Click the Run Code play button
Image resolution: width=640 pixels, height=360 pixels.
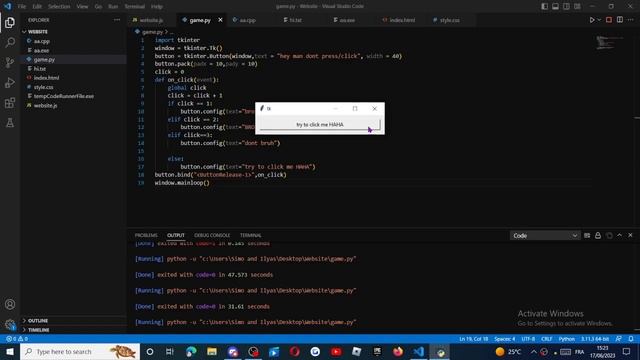coord(591,20)
